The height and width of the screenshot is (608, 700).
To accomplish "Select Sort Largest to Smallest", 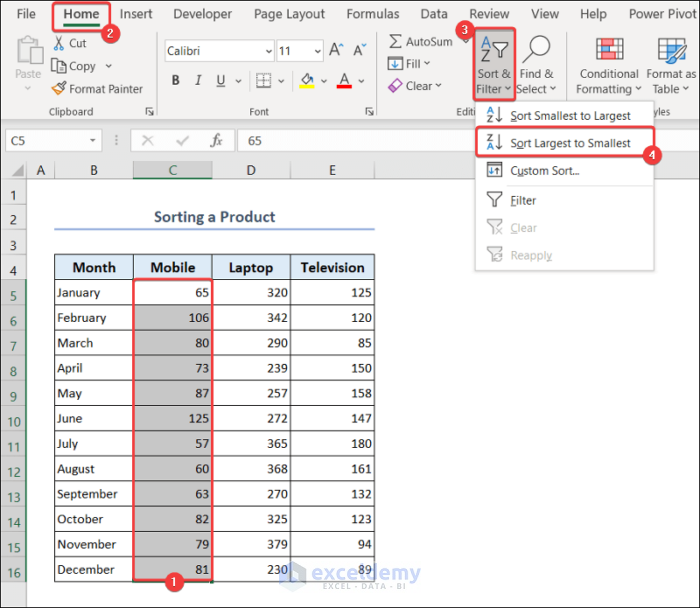I will pos(570,143).
